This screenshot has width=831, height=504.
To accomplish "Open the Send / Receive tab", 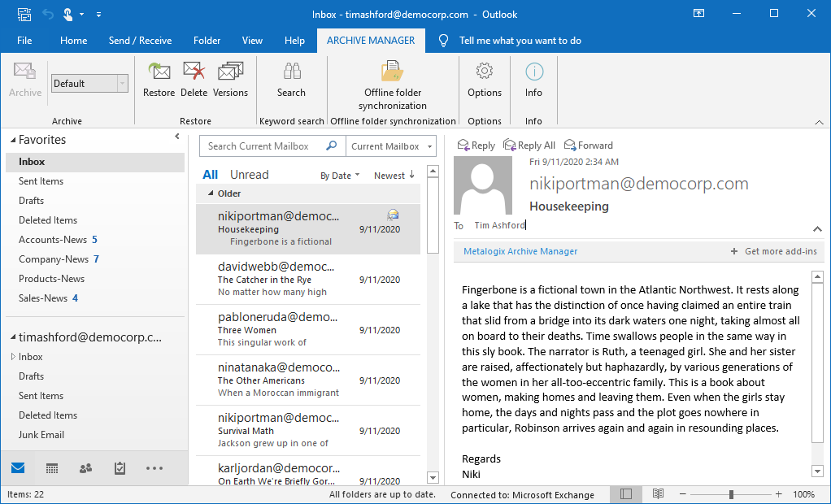I will coord(140,41).
